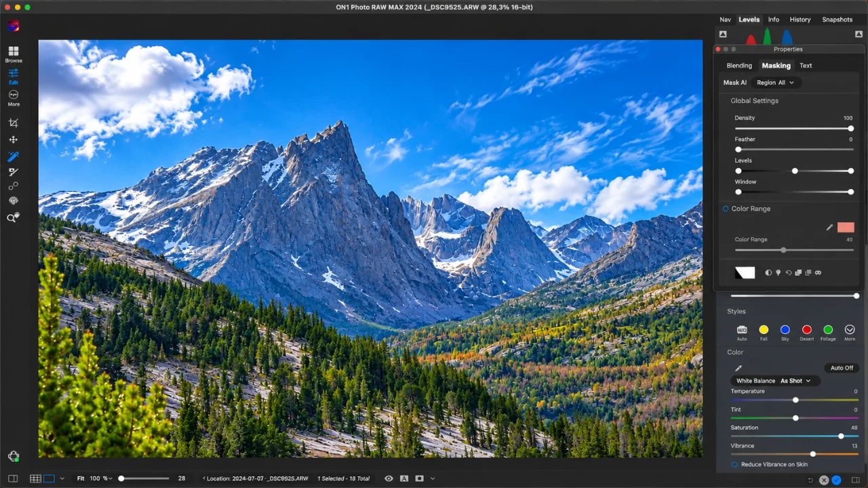Click the view mask goggles icon

[818, 272]
